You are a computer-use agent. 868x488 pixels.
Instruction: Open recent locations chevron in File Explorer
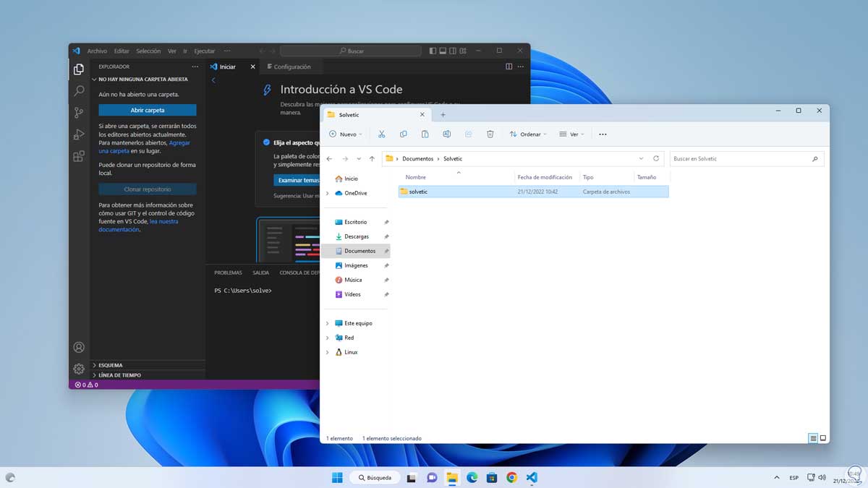(x=359, y=158)
